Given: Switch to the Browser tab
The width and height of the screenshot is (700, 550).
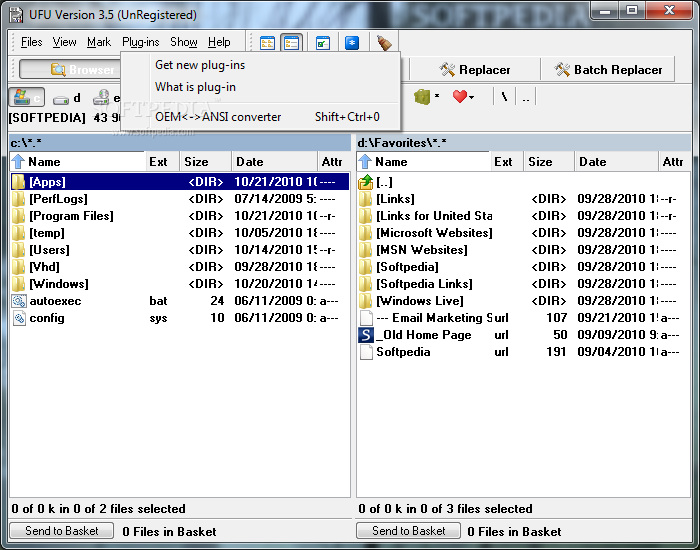Looking at the screenshot, I should click(70, 70).
